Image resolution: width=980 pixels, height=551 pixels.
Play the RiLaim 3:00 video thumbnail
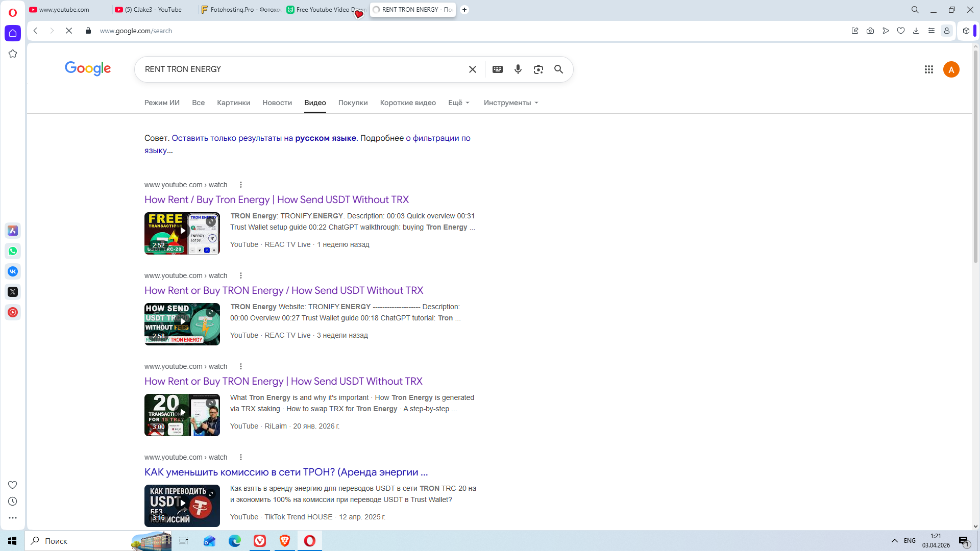click(182, 415)
